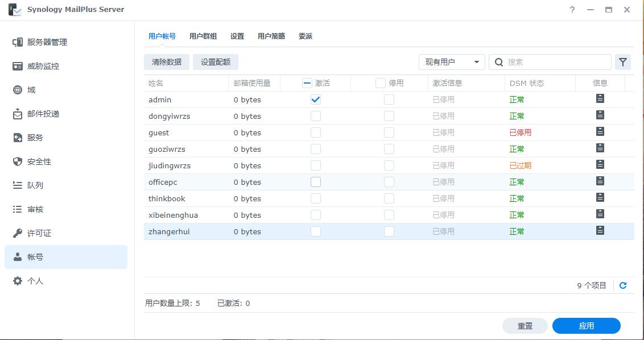Enable the 激活 checkbox for dongyiwrzs

click(315, 115)
